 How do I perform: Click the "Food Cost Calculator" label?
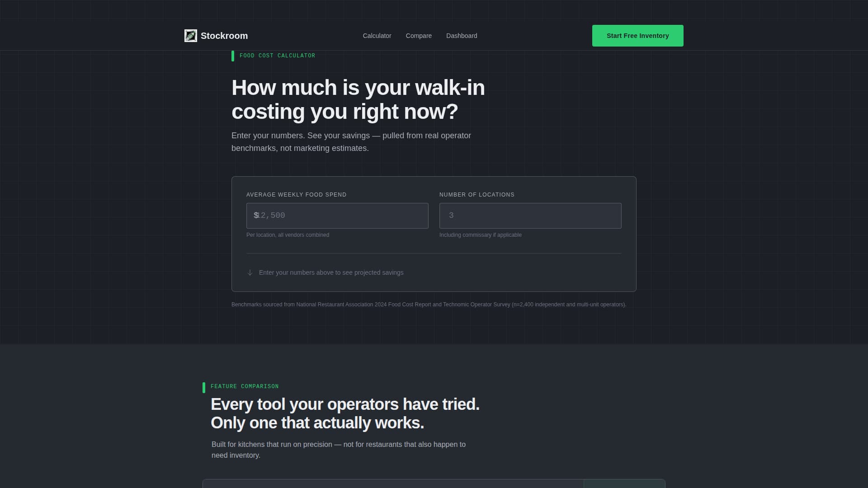(x=278, y=56)
